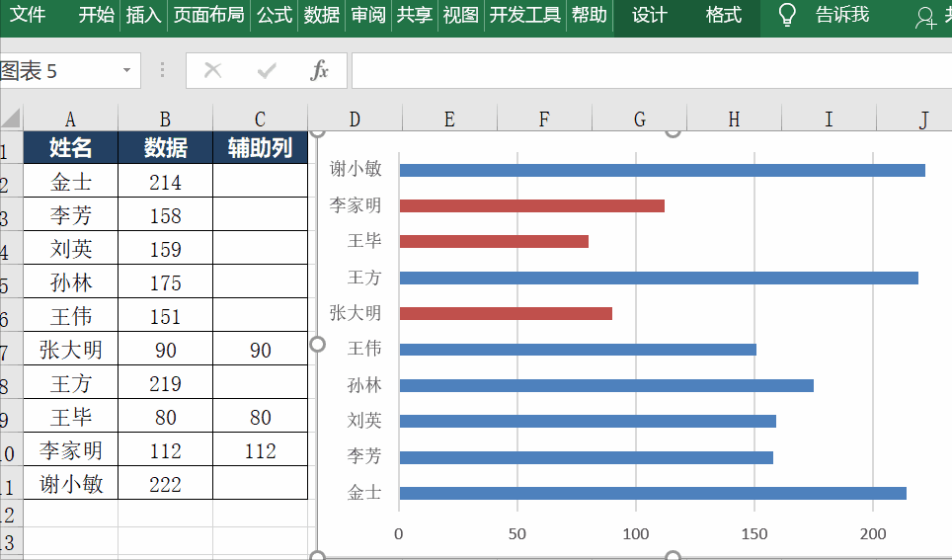
Task: Click the cancel (X) formula bar icon
Action: 212,70
